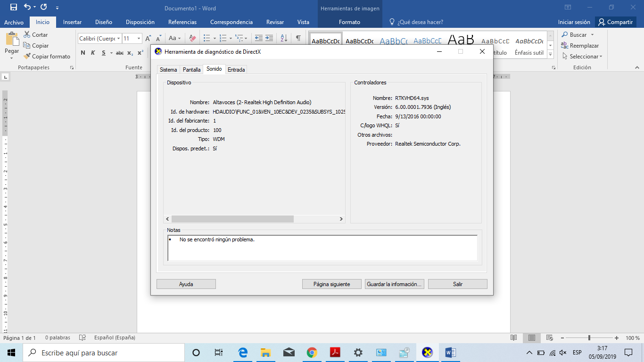The image size is (644, 362).
Task: Switch to the Formato ribbon tab
Action: click(349, 22)
